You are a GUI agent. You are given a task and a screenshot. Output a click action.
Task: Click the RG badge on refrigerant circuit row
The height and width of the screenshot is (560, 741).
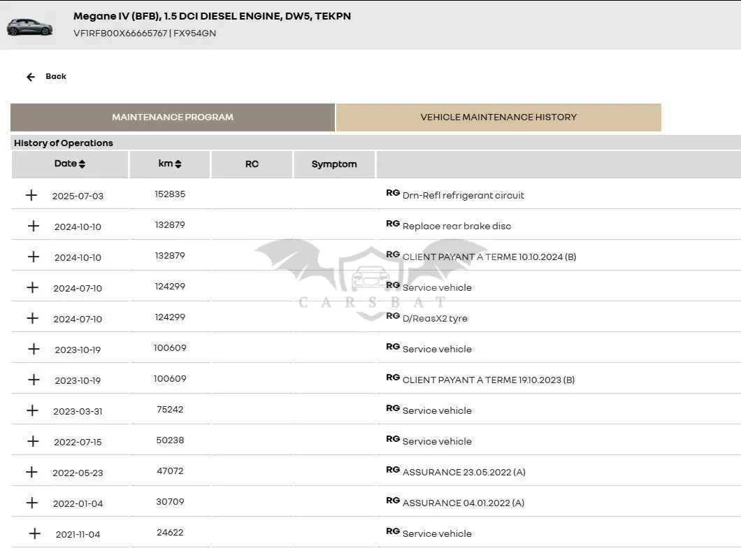[393, 193]
